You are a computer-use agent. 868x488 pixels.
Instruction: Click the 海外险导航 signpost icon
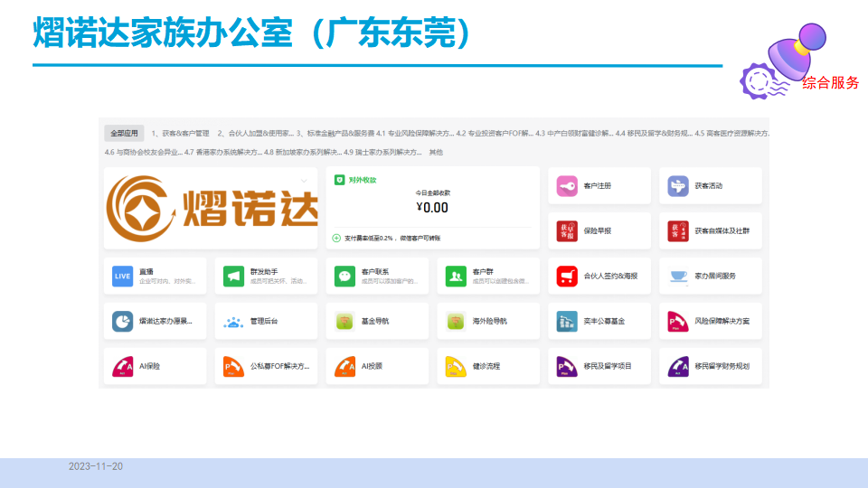click(x=456, y=322)
